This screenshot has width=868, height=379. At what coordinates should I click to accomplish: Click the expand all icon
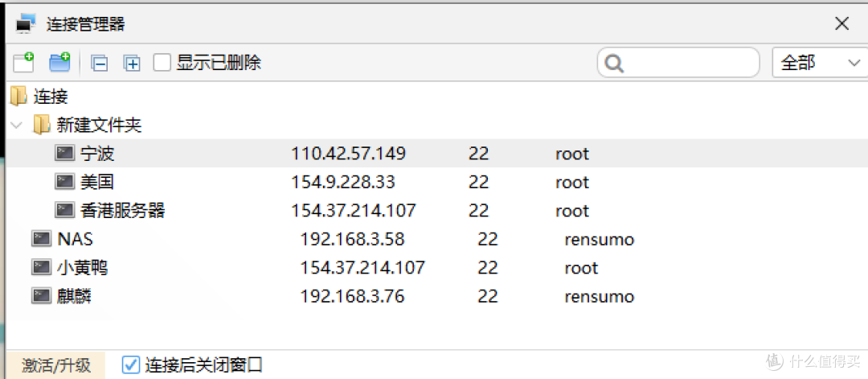(x=132, y=63)
